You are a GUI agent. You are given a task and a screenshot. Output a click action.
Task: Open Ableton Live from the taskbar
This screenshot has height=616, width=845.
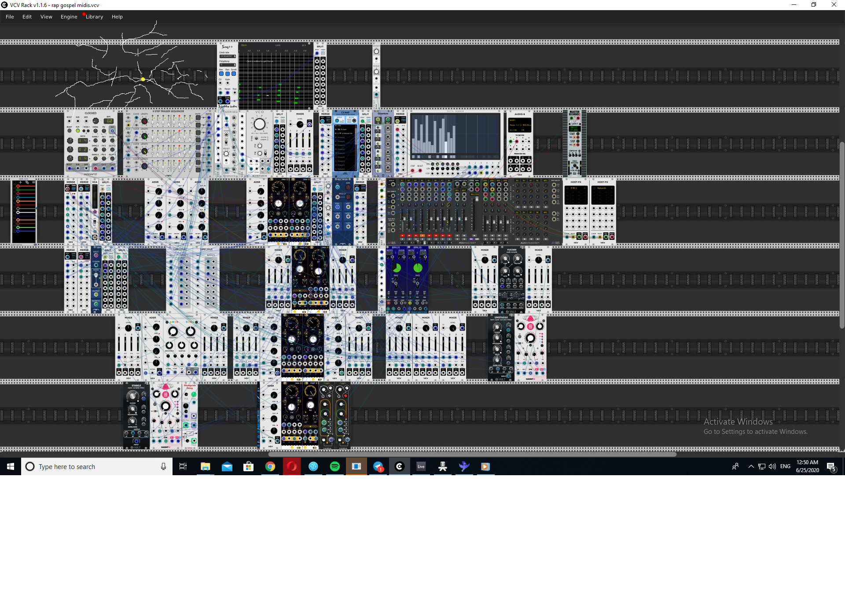(421, 466)
